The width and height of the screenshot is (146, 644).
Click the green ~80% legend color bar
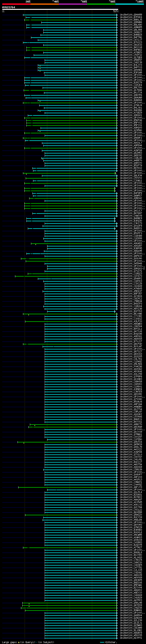[x=101, y=4]
